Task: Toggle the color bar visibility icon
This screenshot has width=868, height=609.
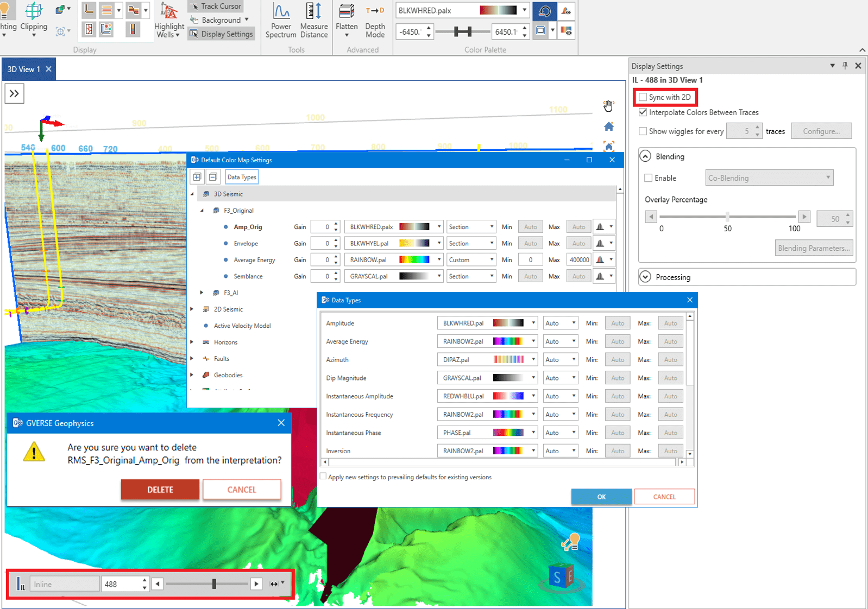Action: 566,31
